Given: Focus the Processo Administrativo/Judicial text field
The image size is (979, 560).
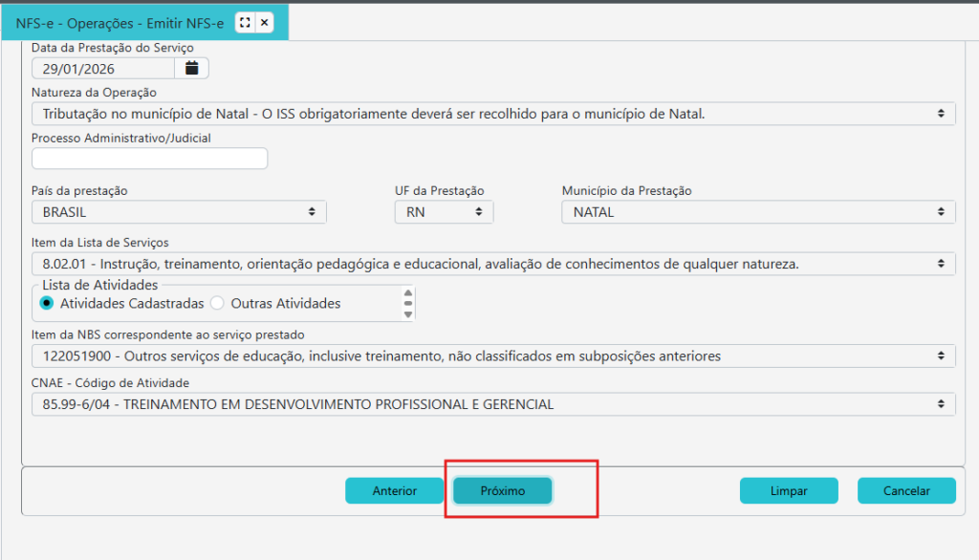Looking at the screenshot, I should (149, 159).
